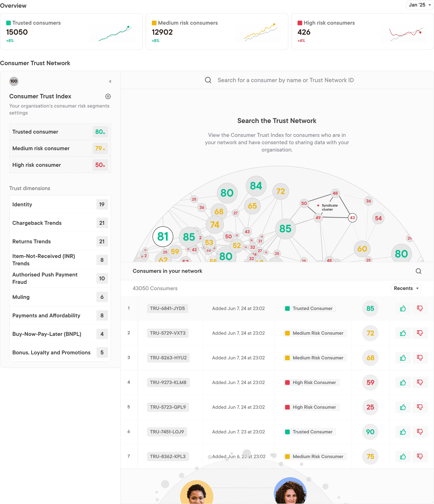Select the Muling trust dimension
Screen dimensions: 434x504
tap(60, 297)
